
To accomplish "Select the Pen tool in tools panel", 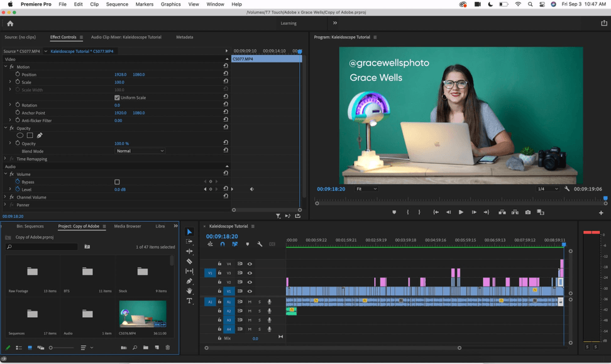I will [190, 281].
